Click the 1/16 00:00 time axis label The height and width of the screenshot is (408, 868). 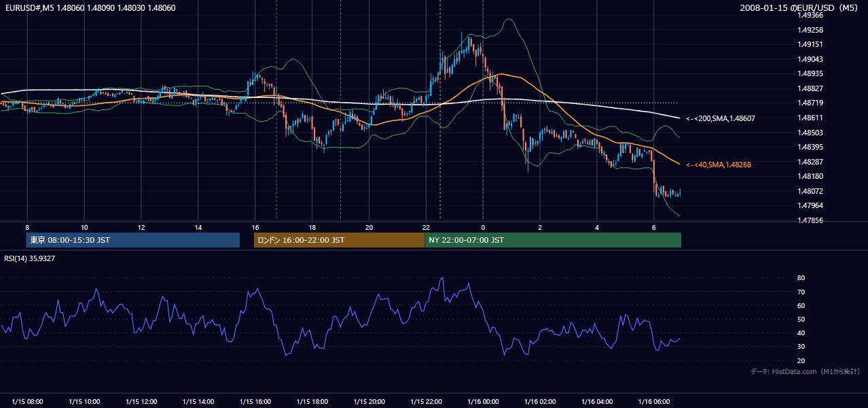484,401
